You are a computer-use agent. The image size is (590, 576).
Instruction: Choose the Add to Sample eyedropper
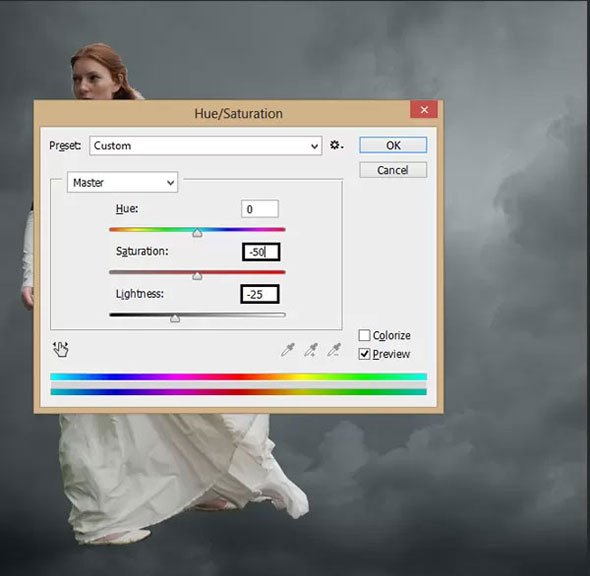coord(311,350)
